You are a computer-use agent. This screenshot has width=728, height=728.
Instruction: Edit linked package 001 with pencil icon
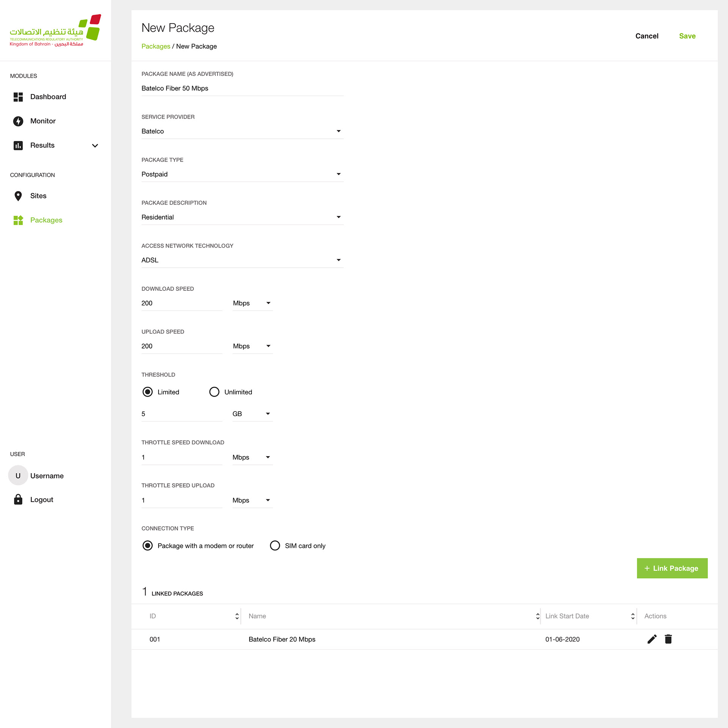pyautogui.click(x=652, y=639)
